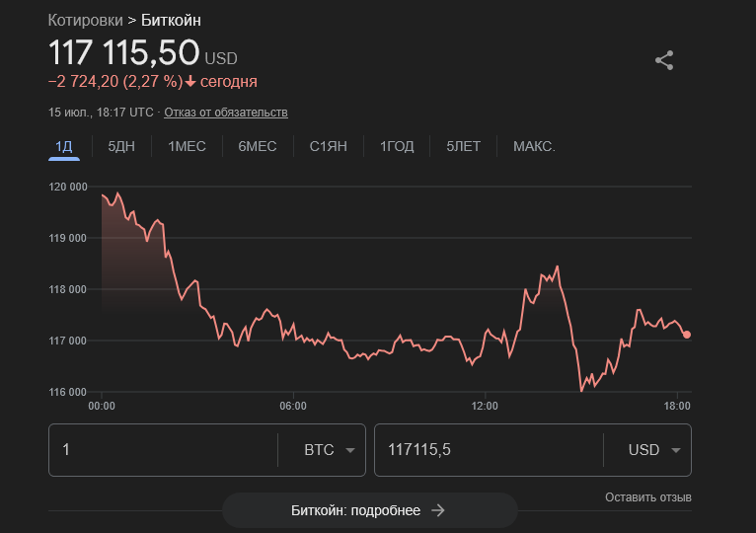Screen dimensions: 756x533
Task: Click the 15 июл., 18:17 UTC timestamp
Action: click(101, 113)
